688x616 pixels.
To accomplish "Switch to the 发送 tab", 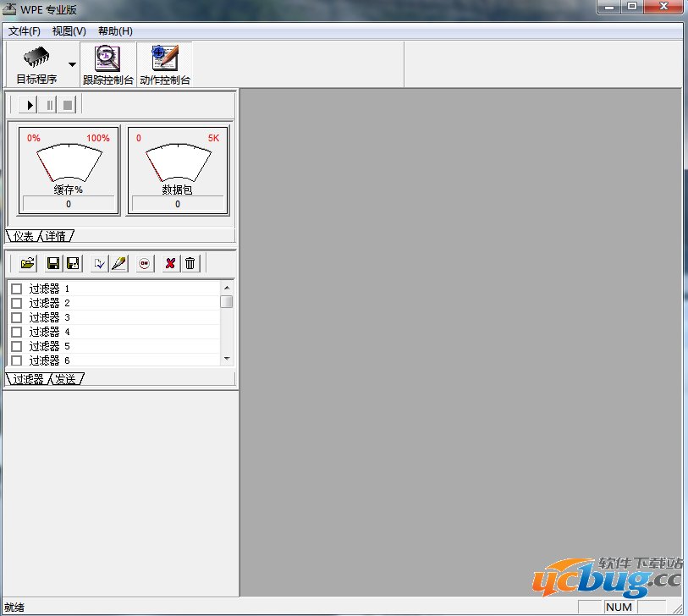I will [x=65, y=379].
